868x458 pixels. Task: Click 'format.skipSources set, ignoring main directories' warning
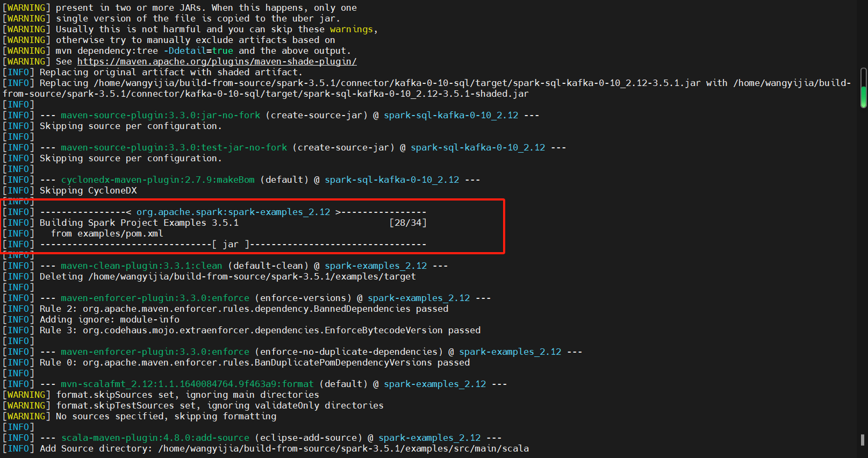pyautogui.click(x=188, y=395)
